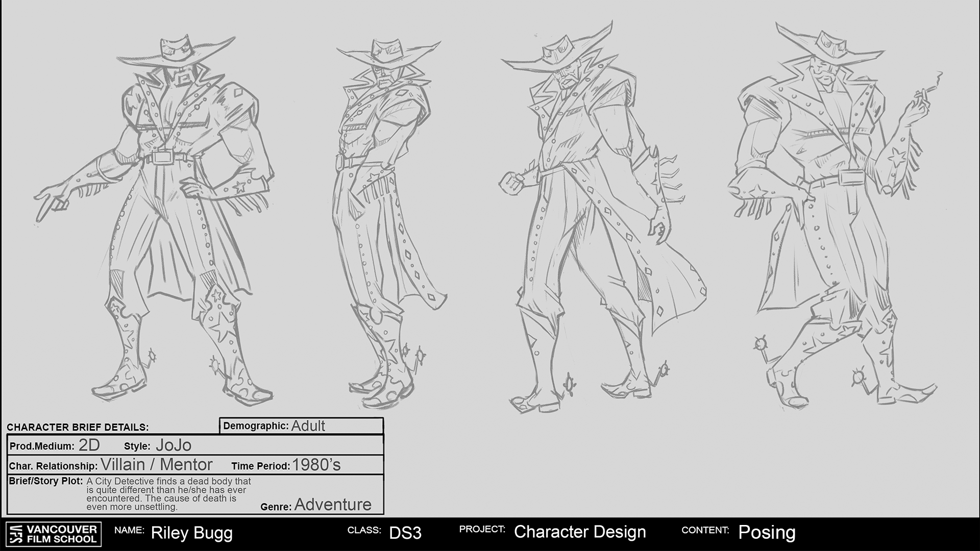Click the 'Time Period:' label

(x=260, y=466)
